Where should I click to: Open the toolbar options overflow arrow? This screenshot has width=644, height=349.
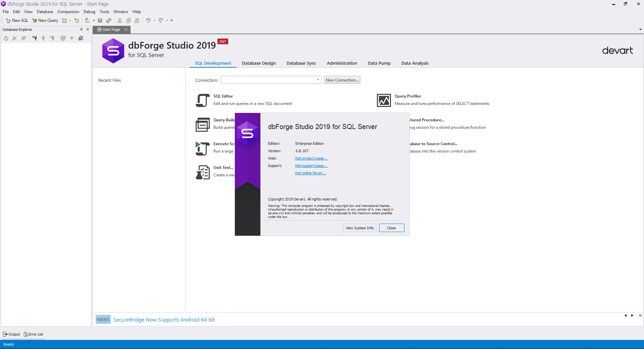click(x=171, y=20)
